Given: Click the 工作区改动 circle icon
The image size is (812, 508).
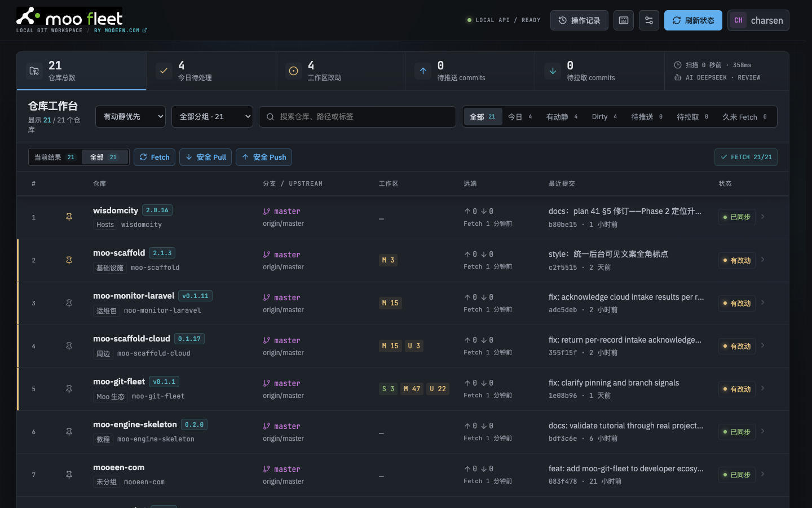Looking at the screenshot, I should click(x=293, y=71).
